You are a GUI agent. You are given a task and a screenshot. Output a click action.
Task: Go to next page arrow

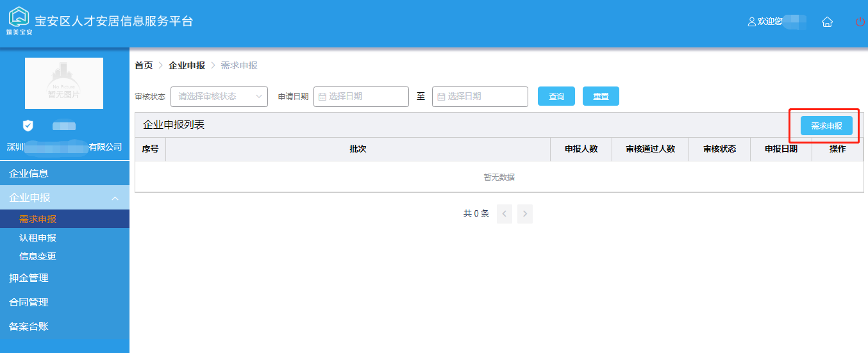pos(524,214)
